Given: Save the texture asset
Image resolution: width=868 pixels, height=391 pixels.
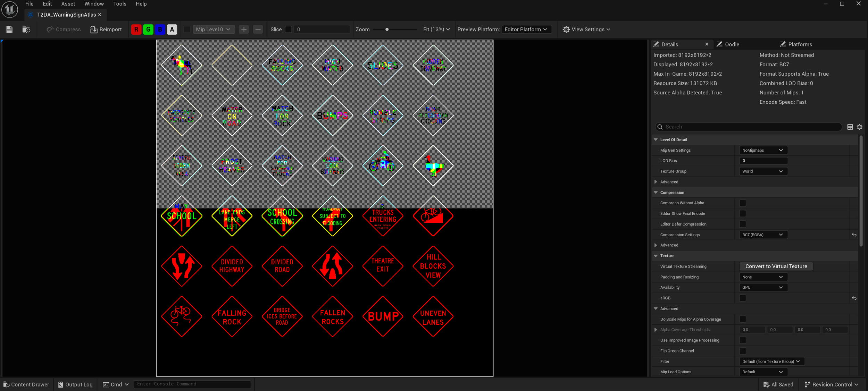Looking at the screenshot, I should [9, 29].
